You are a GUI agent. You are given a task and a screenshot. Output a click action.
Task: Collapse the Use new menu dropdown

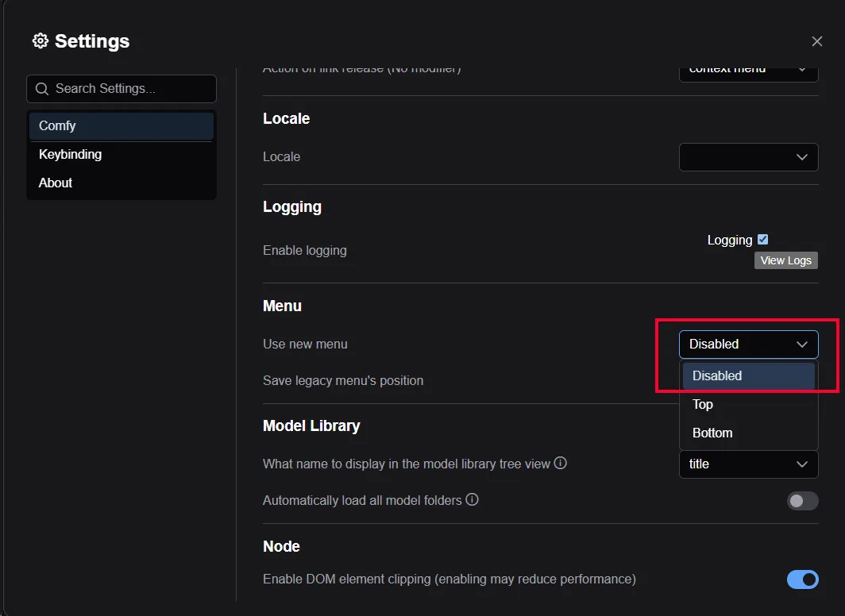click(748, 345)
